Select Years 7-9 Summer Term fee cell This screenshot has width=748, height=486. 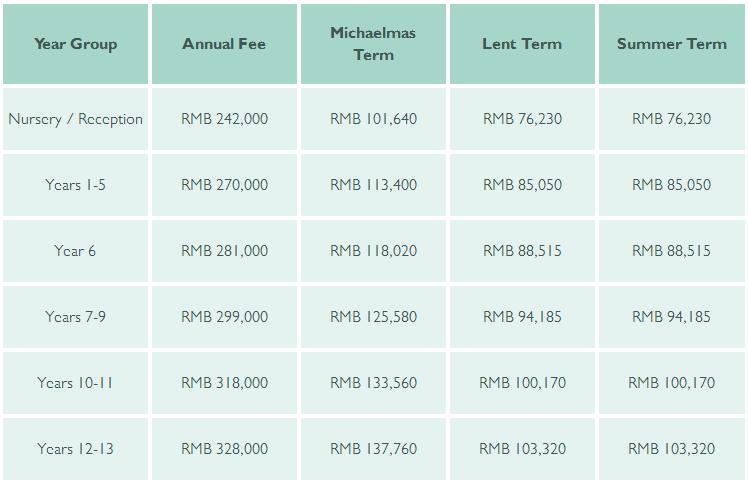(671, 317)
